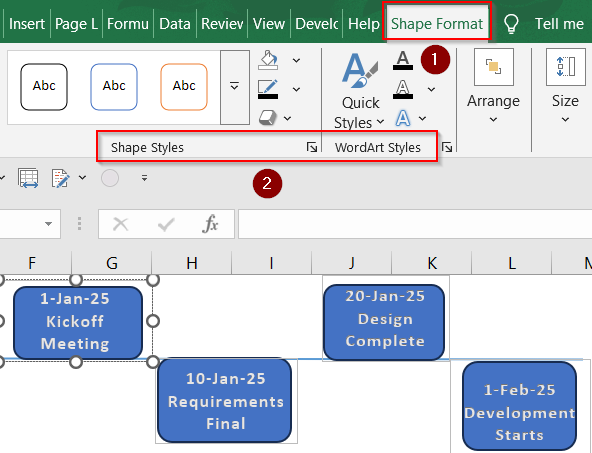The height and width of the screenshot is (453, 592).
Task: Open the dropdown next to document edit icon
Action: (x=82, y=177)
